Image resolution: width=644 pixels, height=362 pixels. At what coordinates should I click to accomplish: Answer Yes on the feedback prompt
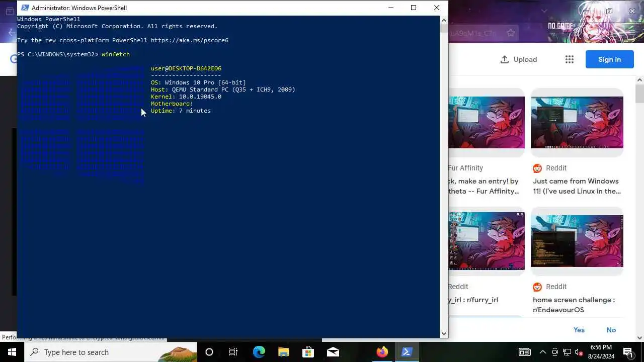click(579, 330)
